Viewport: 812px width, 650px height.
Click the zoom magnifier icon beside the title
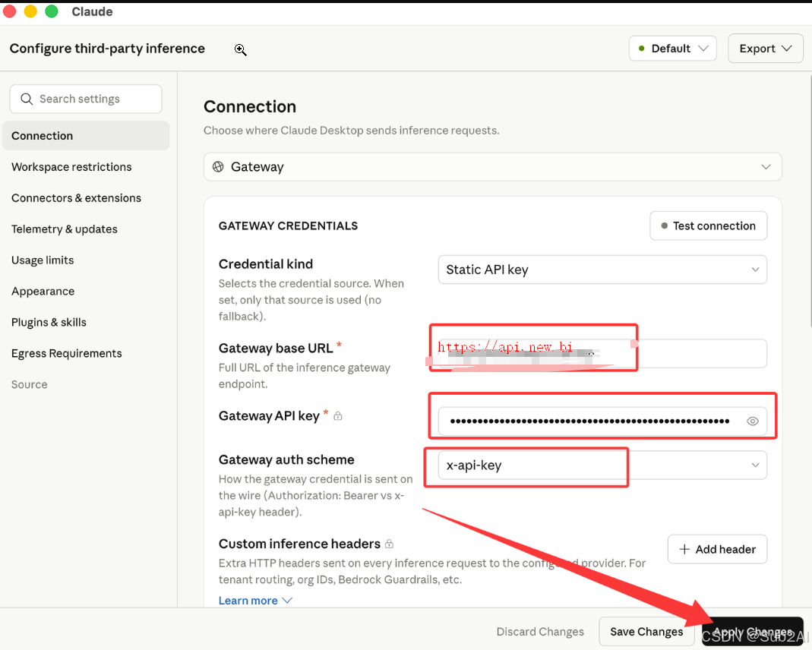240,49
